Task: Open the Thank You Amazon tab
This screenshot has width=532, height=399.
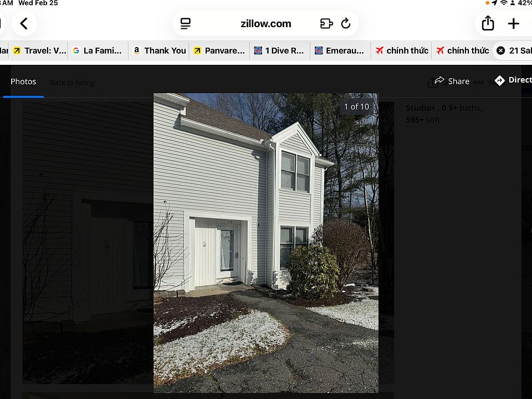Action: [x=159, y=50]
